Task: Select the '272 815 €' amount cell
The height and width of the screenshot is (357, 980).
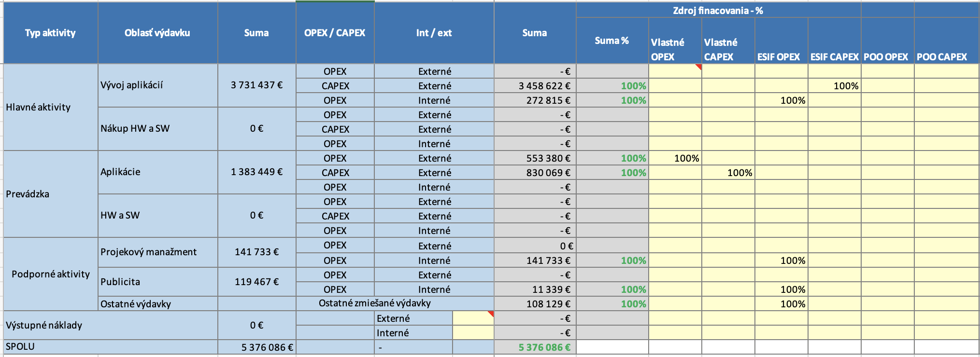Action: click(535, 100)
